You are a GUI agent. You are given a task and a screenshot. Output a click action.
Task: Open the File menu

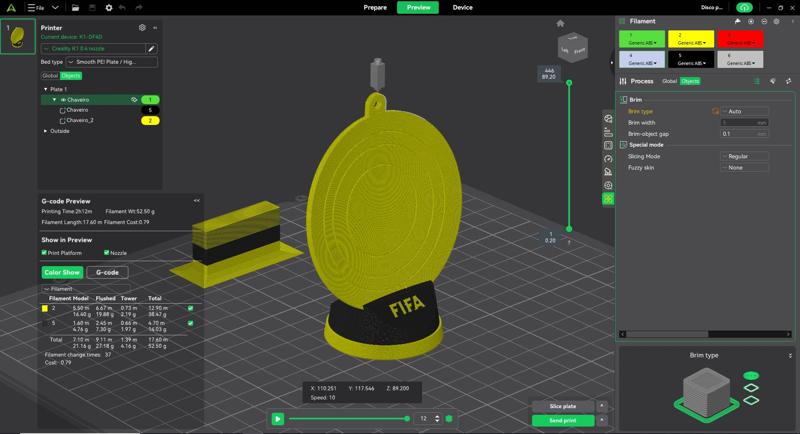(x=36, y=8)
